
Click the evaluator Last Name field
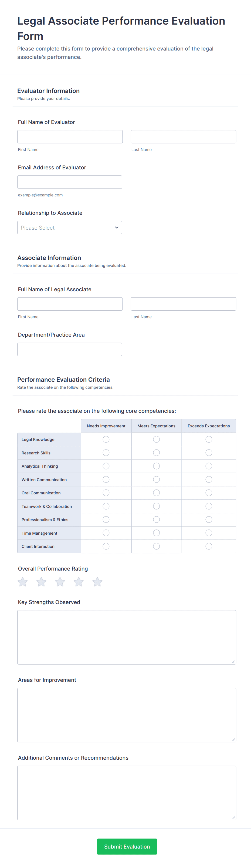pyautogui.click(x=183, y=137)
